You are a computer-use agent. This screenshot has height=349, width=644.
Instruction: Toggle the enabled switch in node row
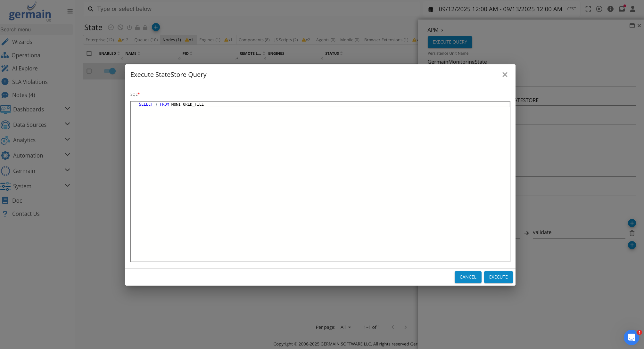[x=110, y=71]
